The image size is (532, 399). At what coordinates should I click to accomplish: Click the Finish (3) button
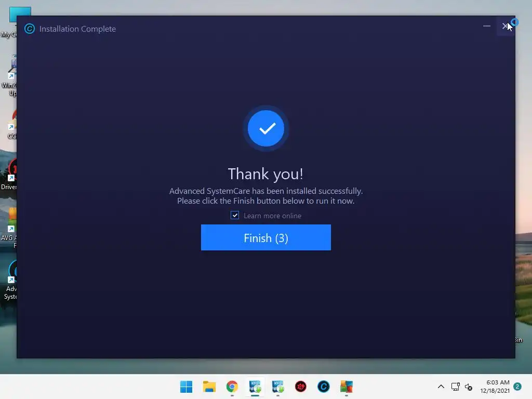coord(265,237)
